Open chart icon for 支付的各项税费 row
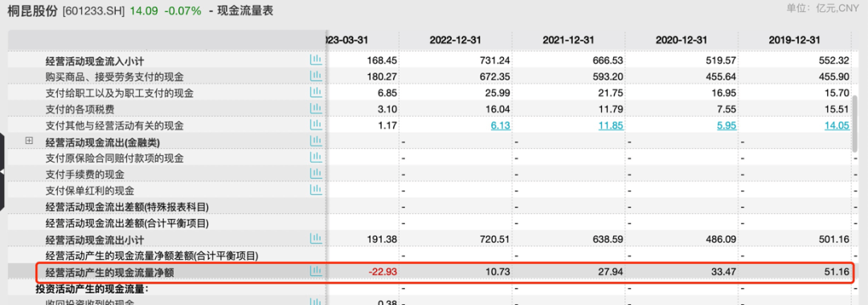The width and height of the screenshot is (868, 305). (x=316, y=109)
